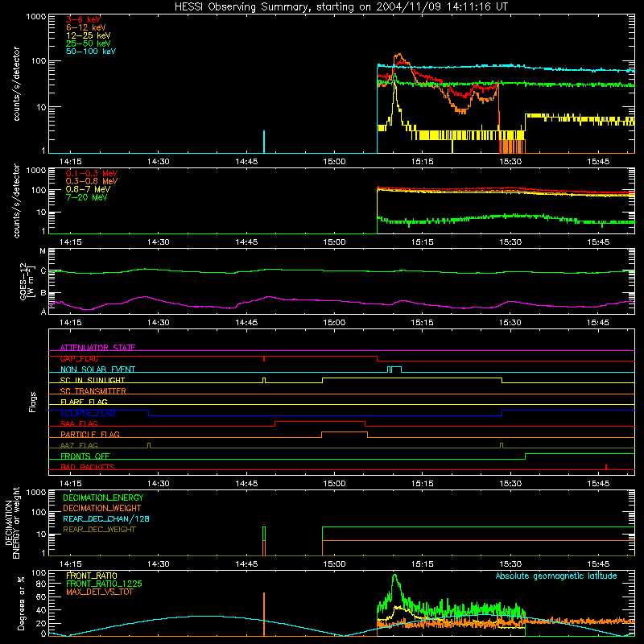Screen dimensions: 644x644
Task: Click the 'DECIMATION_WEIGHT' legend label
Action: pyautogui.click(x=102, y=508)
